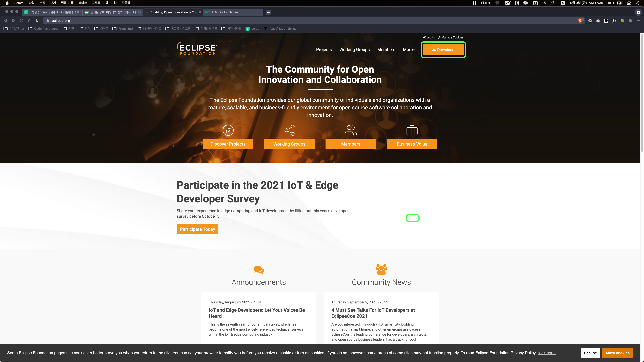The width and height of the screenshot is (644, 362).
Task: Expand the 기타 북마크 bookmark folder
Action: pos(231,29)
